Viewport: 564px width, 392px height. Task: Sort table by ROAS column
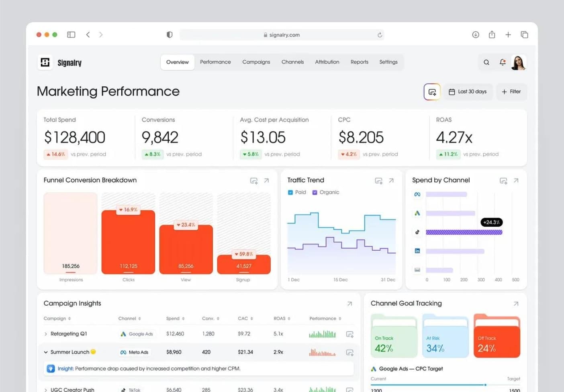point(282,319)
